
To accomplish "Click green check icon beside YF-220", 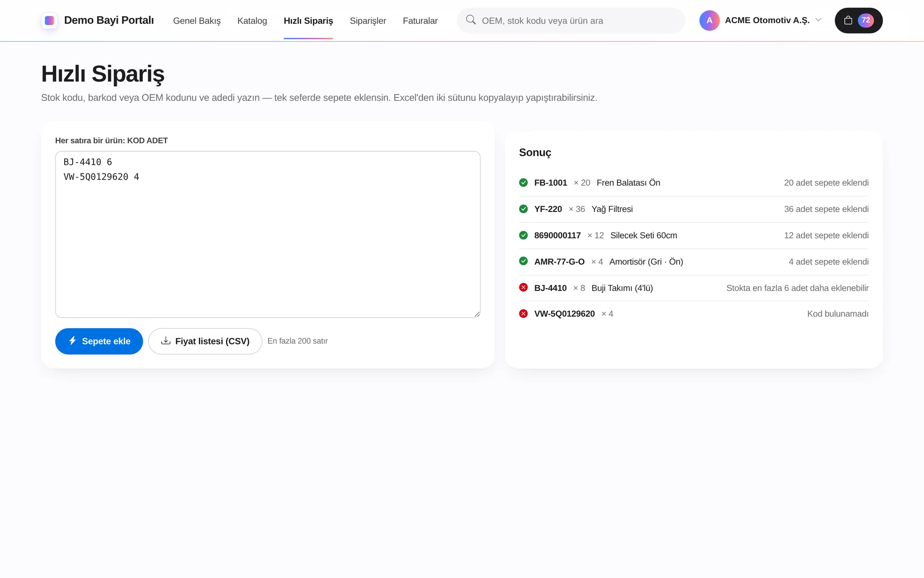I will (523, 209).
